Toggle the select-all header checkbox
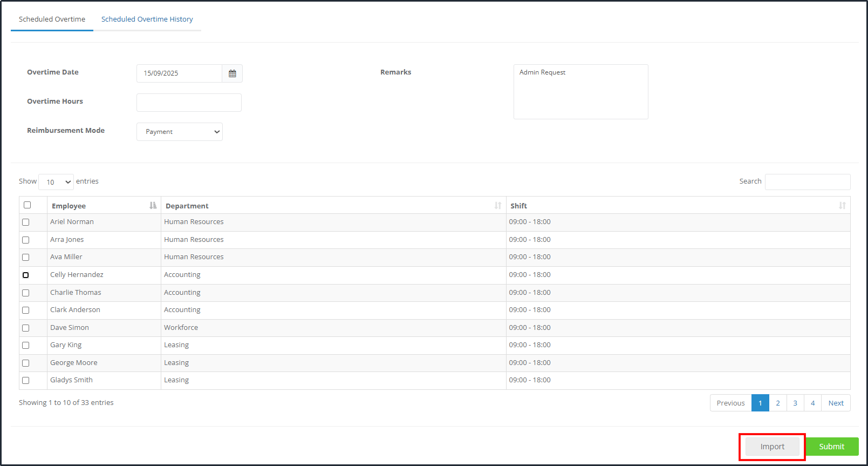868x466 pixels. (x=28, y=205)
